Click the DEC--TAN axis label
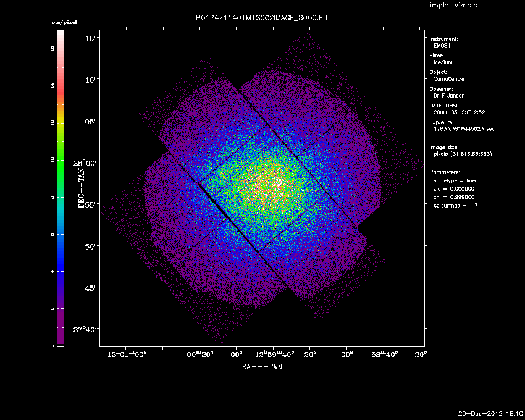525x420 pixels. click(82, 188)
